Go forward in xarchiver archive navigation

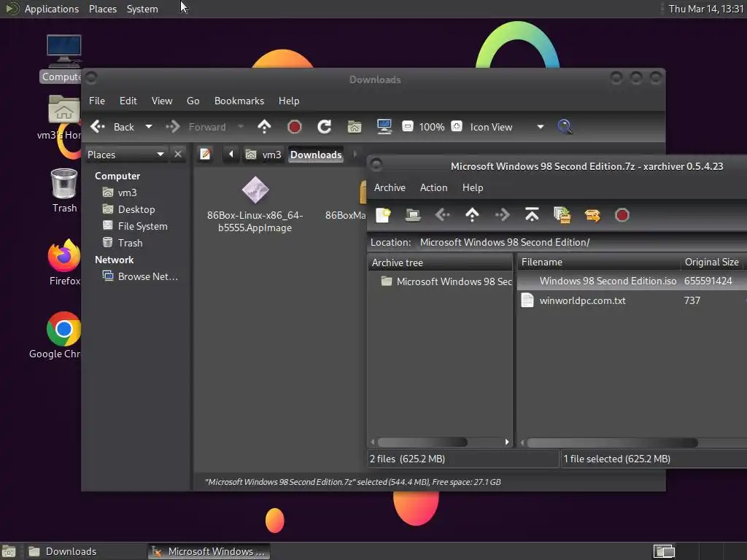coord(502,215)
